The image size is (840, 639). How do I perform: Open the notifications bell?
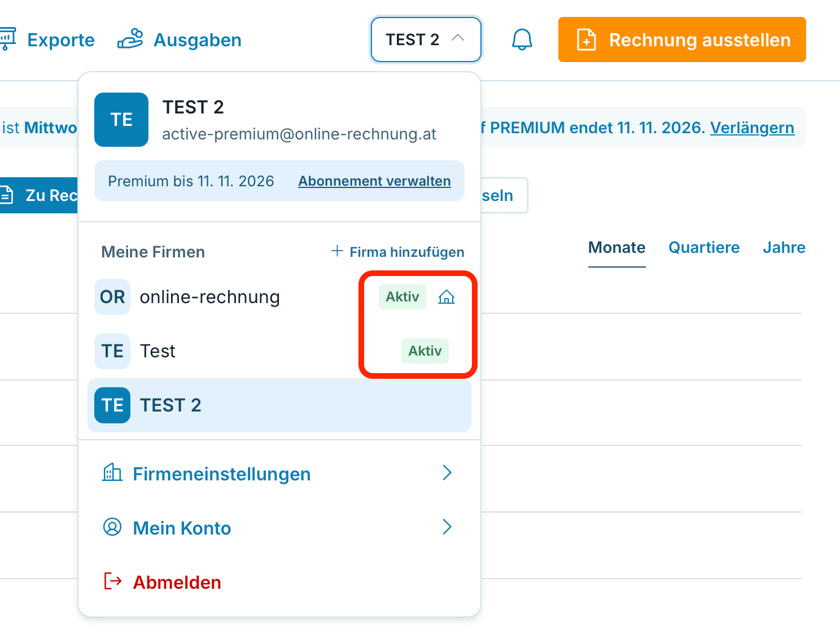pyautogui.click(x=522, y=40)
